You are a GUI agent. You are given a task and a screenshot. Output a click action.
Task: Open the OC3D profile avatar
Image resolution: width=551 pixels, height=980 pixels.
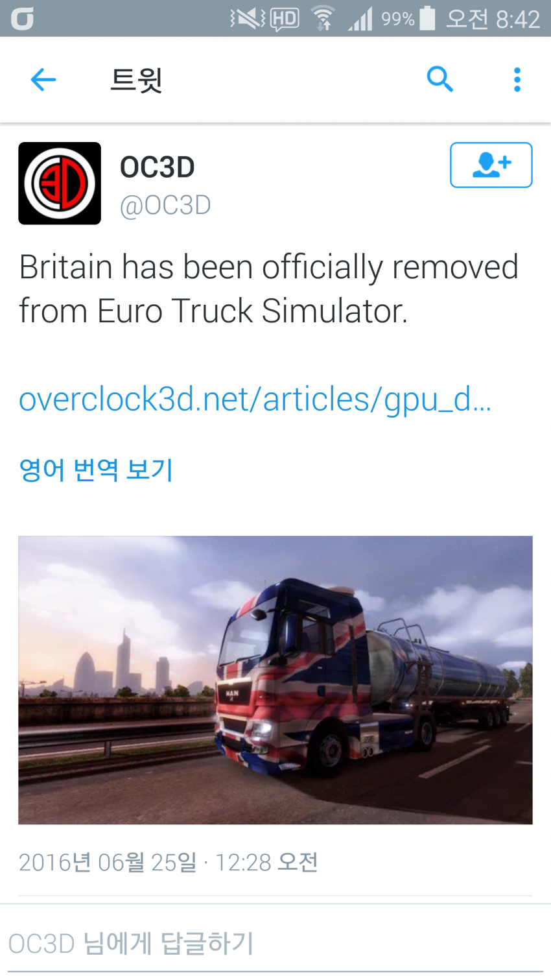tap(60, 184)
